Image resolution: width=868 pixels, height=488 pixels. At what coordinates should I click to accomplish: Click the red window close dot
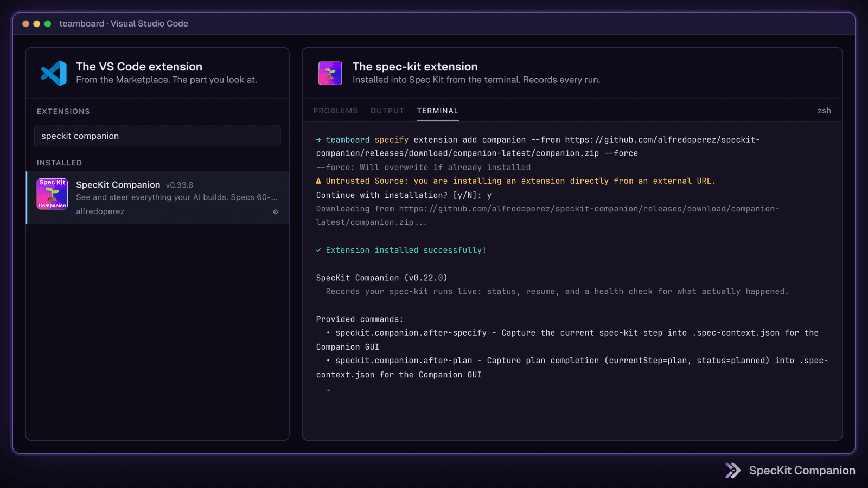pos(25,24)
